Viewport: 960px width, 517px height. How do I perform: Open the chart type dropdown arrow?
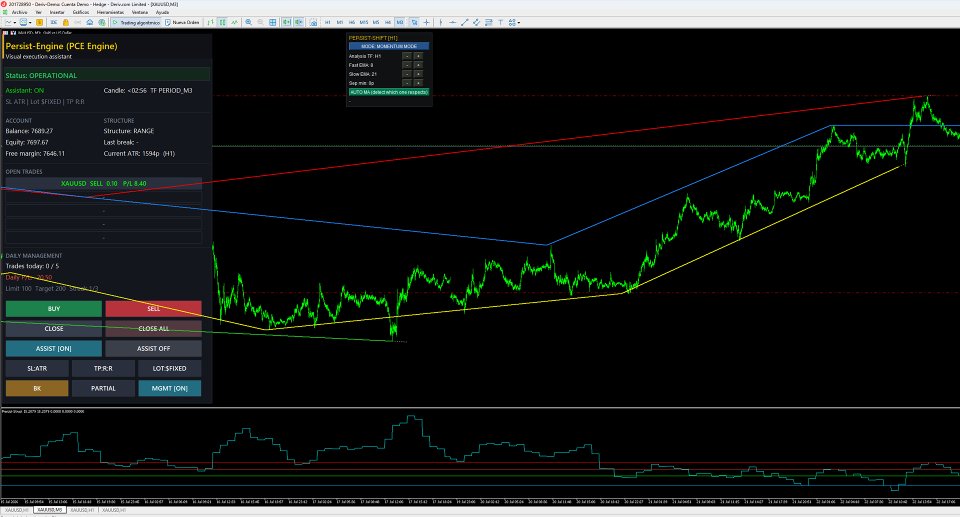point(15,22)
